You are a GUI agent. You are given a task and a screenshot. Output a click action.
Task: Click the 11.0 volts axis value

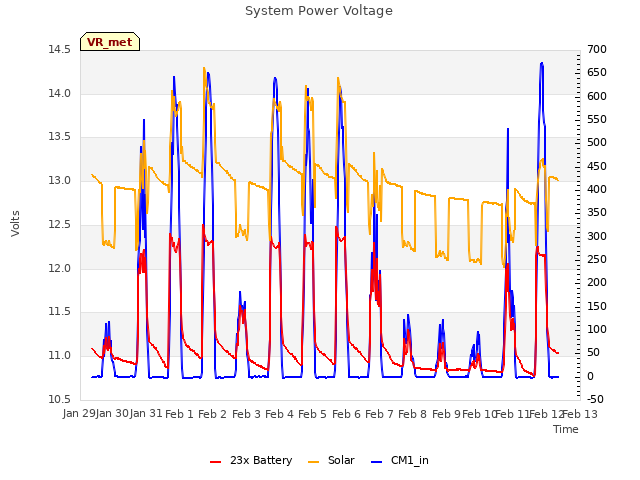[x=59, y=356]
